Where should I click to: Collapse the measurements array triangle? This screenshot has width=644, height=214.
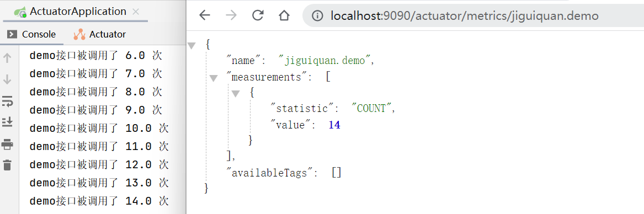click(x=213, y=78)
